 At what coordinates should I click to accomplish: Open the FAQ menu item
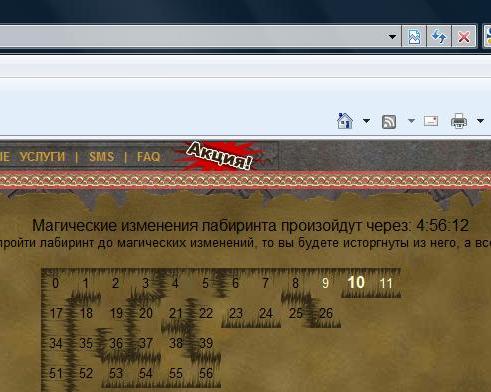[149, 157]
